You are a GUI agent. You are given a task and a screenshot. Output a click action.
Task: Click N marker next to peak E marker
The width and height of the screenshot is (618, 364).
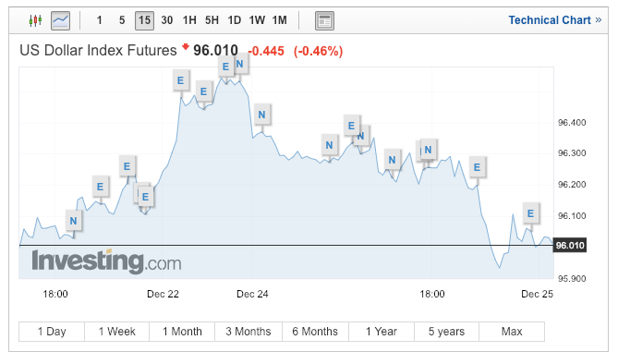[x=240, y=64]
